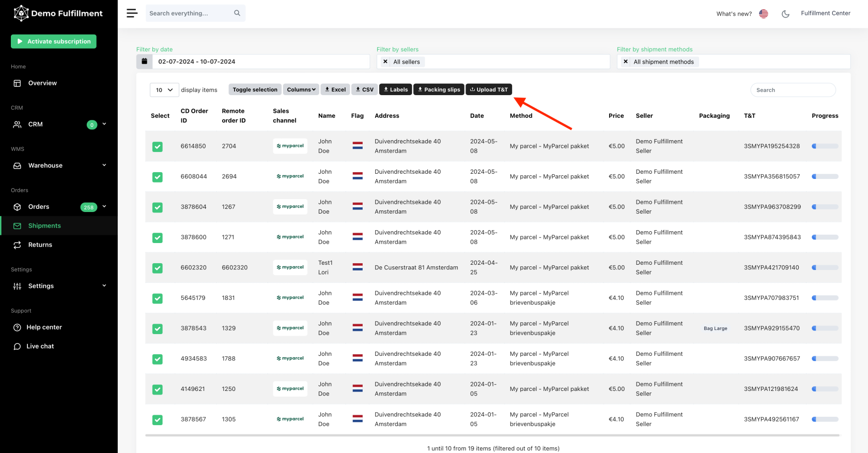Viewport: 868px width, 453px height.
Task: Click myparcel channel logo for order 4149621
Action: 290,389
